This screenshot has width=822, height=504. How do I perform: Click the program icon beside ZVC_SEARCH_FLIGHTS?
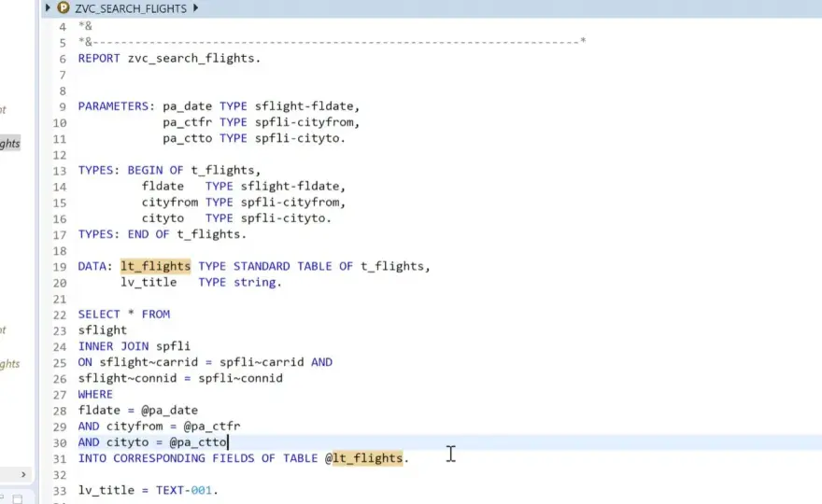point(64,7)
